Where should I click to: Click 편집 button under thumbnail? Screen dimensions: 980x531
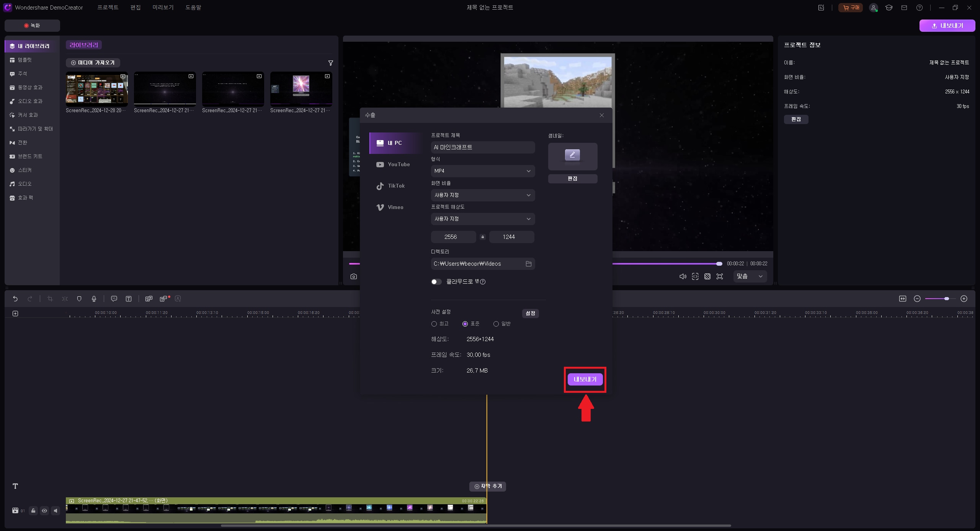pyautogui.click(x=573, y=179)
